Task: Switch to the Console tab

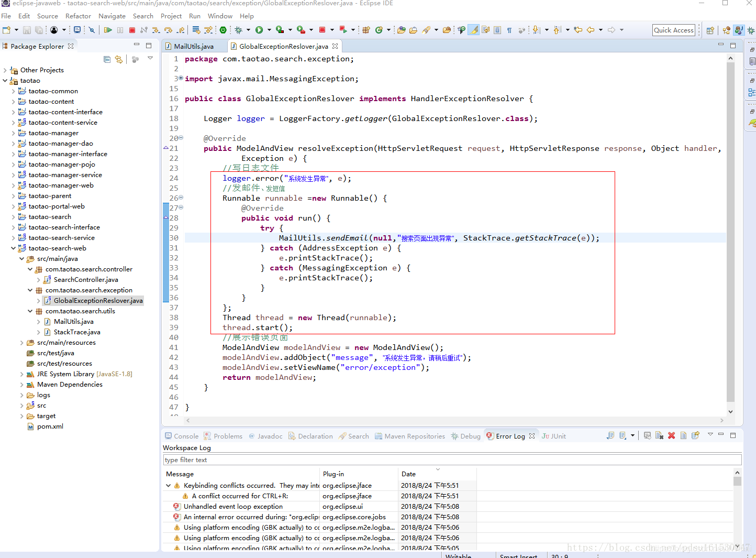Action: pos(182,436)
